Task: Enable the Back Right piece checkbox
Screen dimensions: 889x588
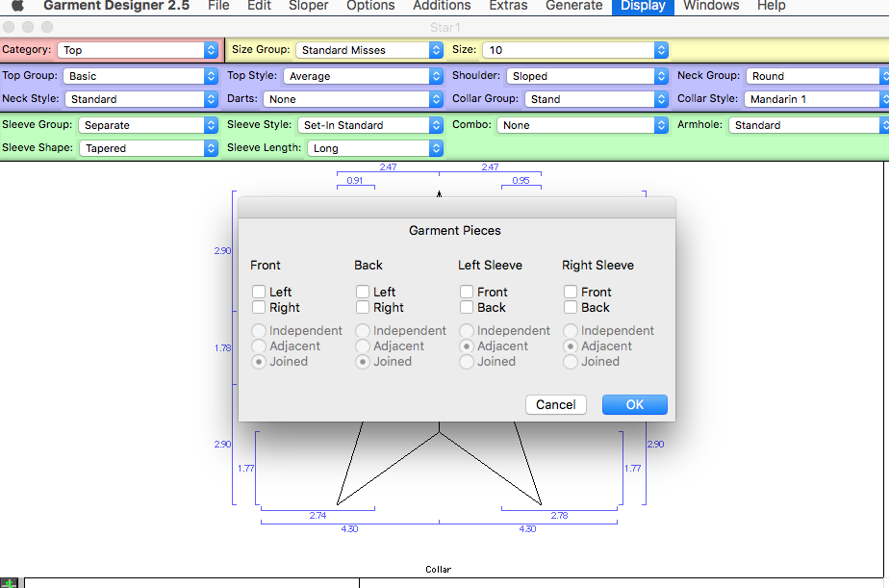Action: (x=363, y=307)
